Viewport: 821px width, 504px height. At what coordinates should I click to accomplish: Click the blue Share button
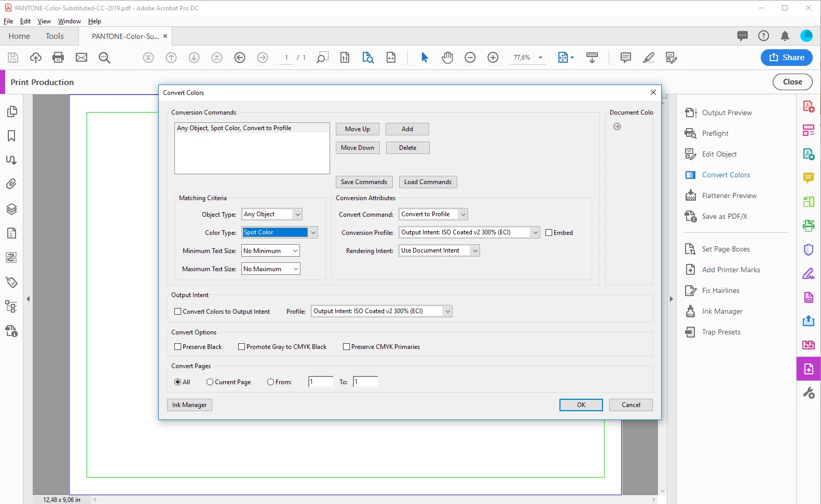point(787,58)
